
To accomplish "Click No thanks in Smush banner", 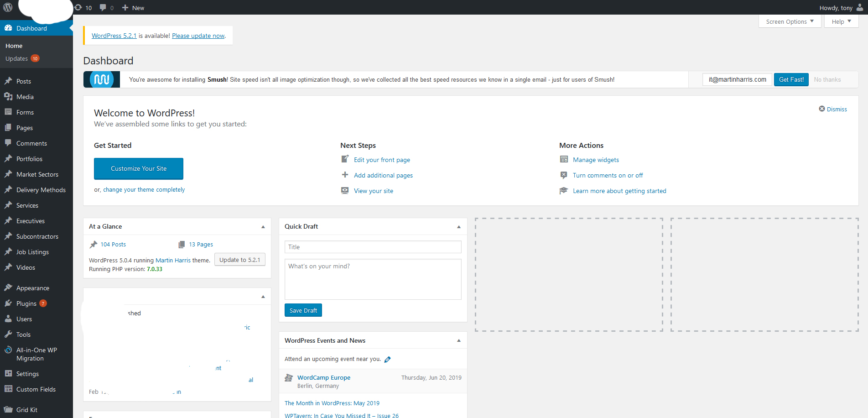I will tap(827, 79).
